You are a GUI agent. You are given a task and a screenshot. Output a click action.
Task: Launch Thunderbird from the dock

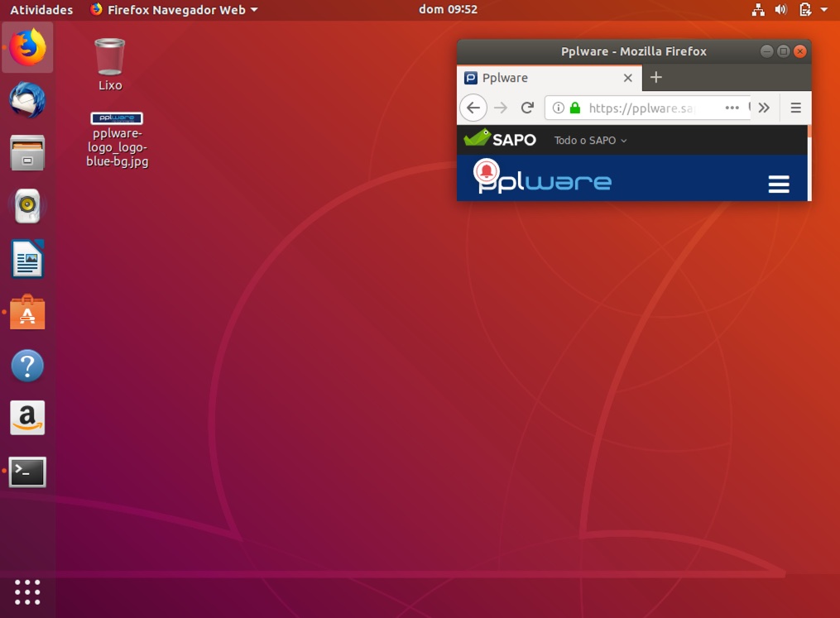coord(26,100)
